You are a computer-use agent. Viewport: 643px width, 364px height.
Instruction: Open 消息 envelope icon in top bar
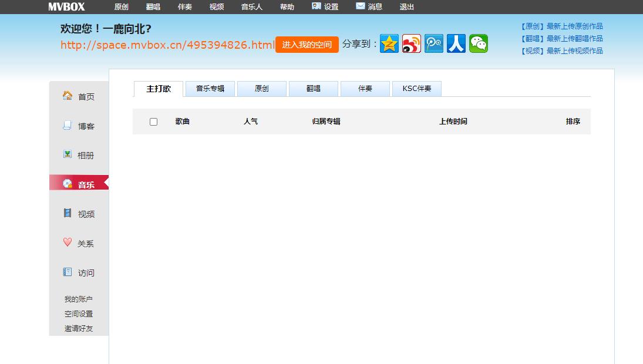pos(360,6)
